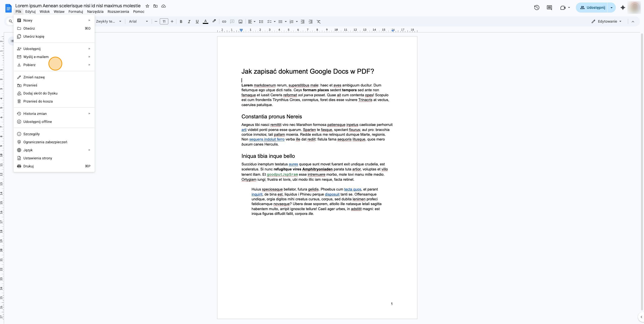Star the document title

coord(147,6)
